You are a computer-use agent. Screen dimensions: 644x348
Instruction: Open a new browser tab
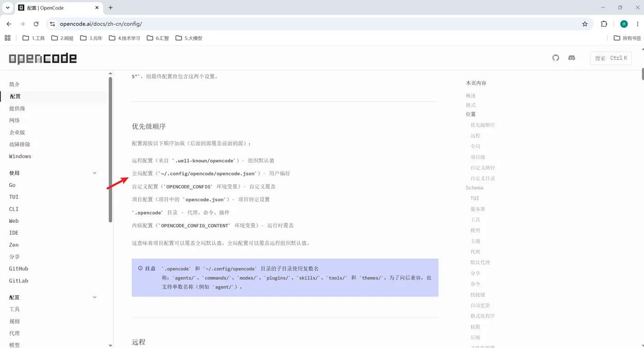[x=110, y=8]
